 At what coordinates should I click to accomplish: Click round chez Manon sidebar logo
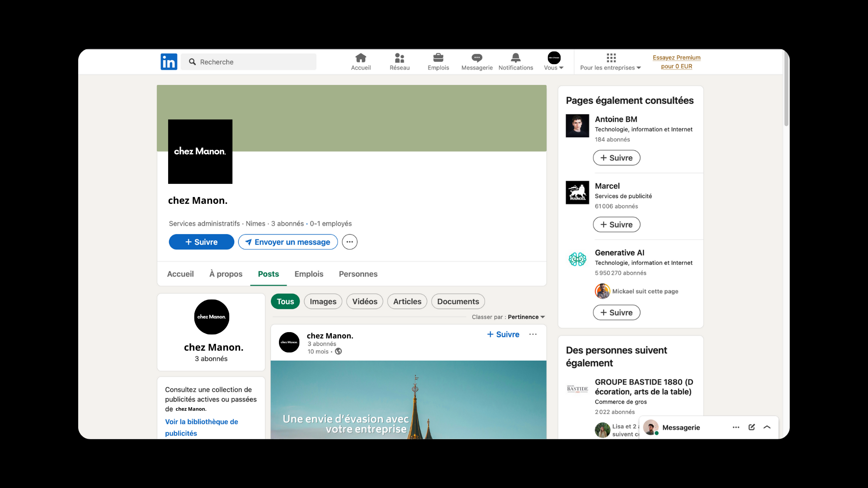pyautogui.click(x=212, y=317)
